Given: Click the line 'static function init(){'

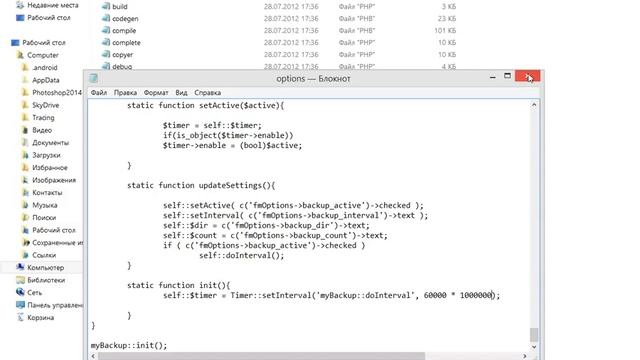Looking at the screenshot, I should (x=178, y=285).
